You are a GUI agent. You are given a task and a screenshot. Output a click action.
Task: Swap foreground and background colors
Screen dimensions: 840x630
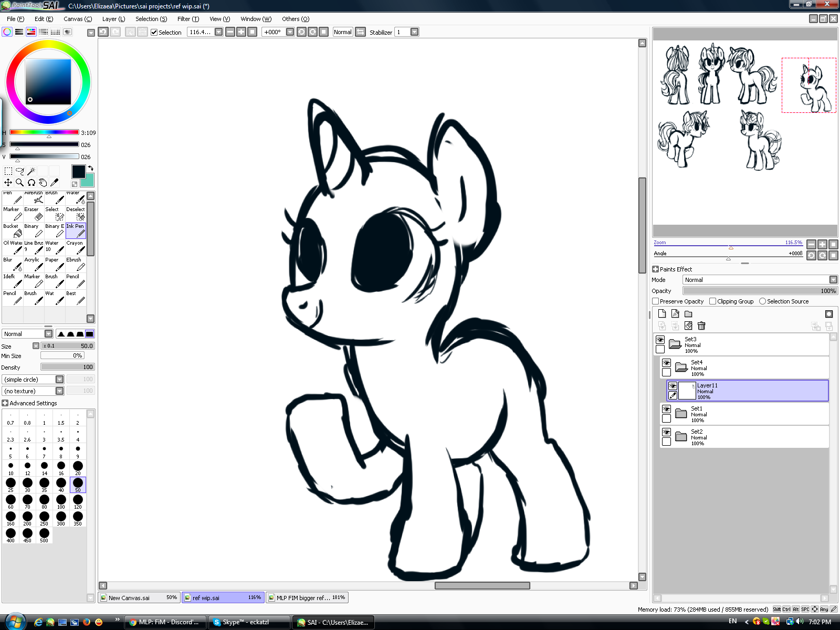pos(90,169)
